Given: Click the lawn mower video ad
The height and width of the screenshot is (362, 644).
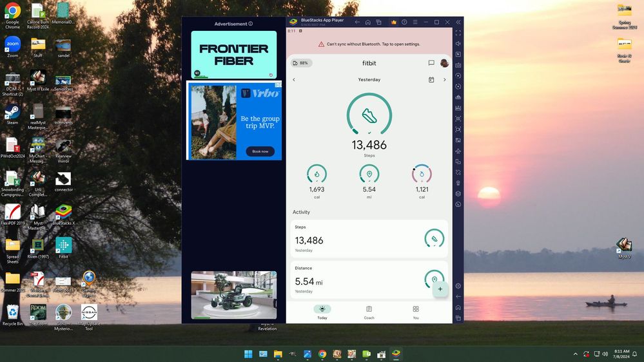Looking at the screenshot, I should point(234,295).
